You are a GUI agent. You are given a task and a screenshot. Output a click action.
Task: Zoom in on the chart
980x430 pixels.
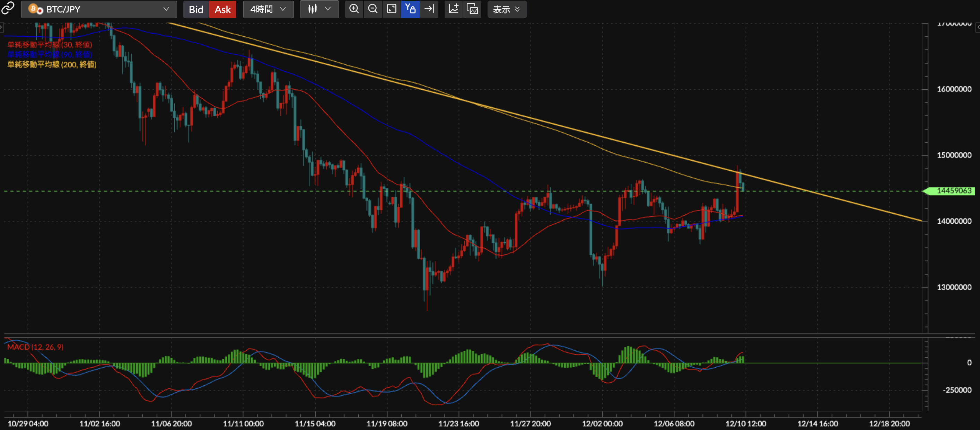tap(354, 9)
